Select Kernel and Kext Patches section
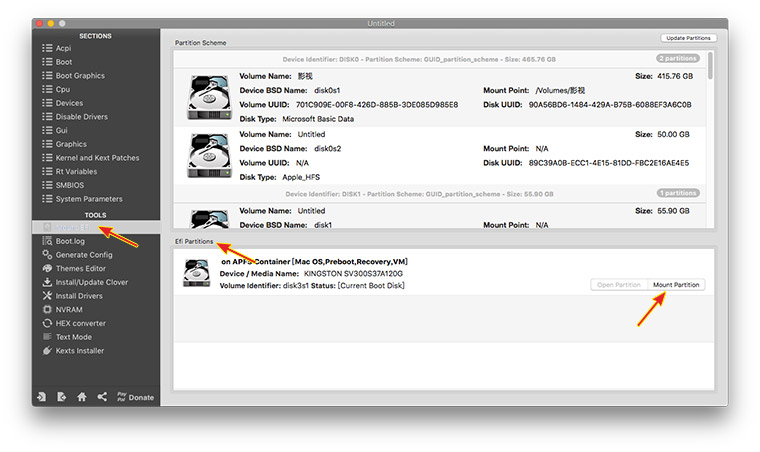 (x=95, y=157)
